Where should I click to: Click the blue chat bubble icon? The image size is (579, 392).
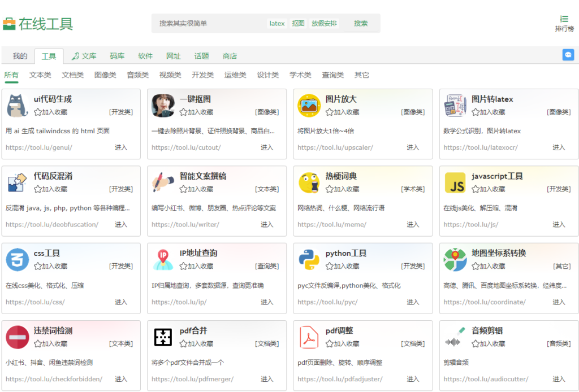(568, 55)
